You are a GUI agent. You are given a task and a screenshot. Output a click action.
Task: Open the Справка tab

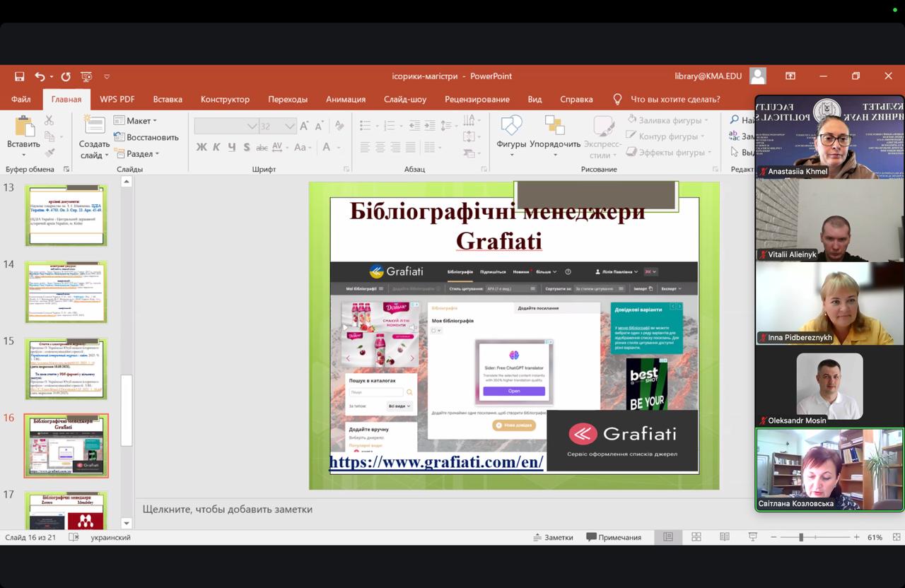click(576, 99)
